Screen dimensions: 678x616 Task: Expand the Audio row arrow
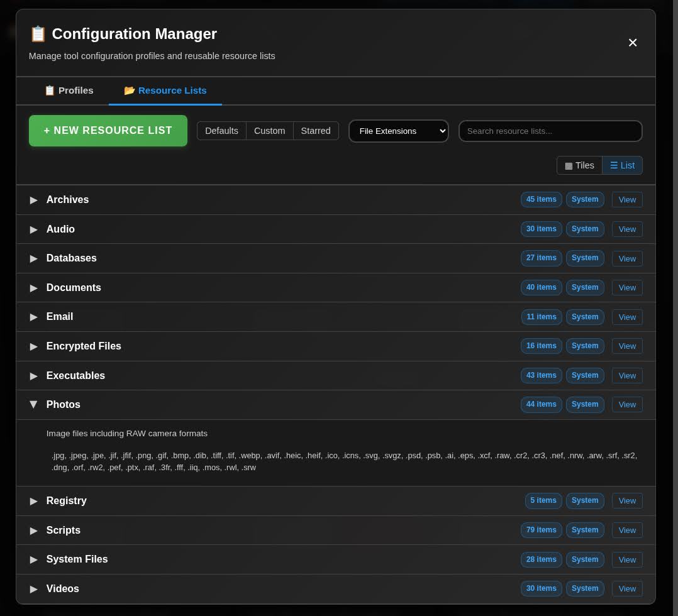click(x=33, y=229)
